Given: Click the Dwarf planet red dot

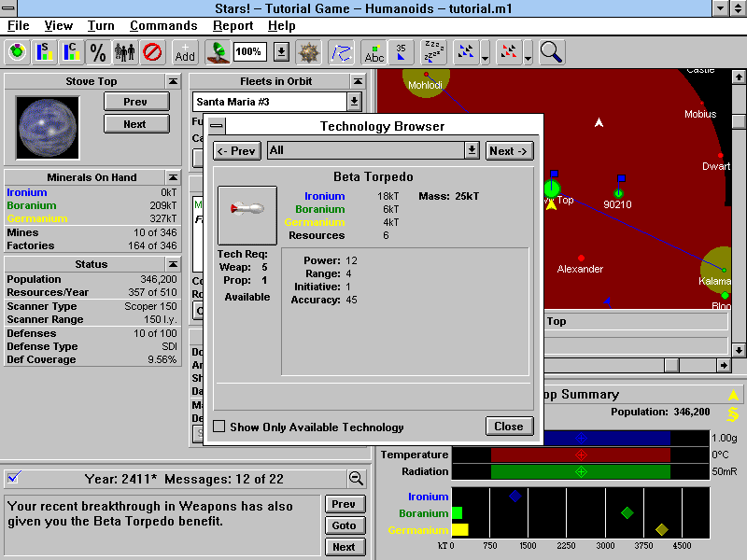Looking at the screenshot, I should point(720,156).
